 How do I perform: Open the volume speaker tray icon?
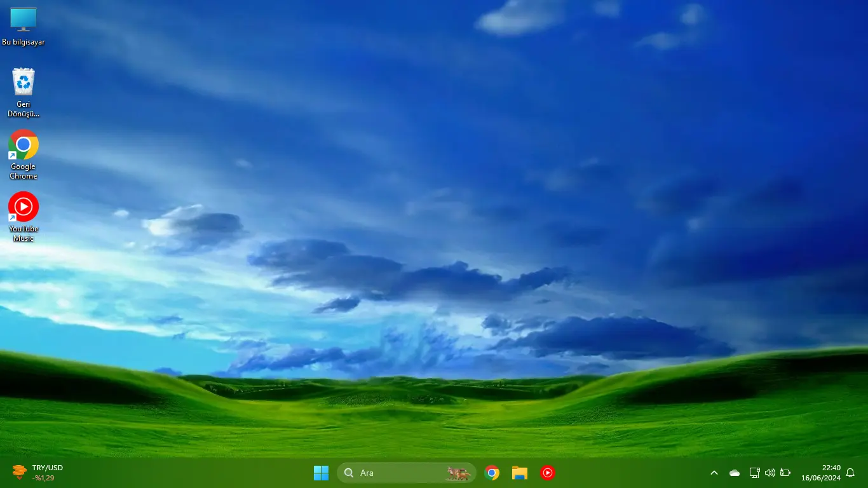click(770, 473)
